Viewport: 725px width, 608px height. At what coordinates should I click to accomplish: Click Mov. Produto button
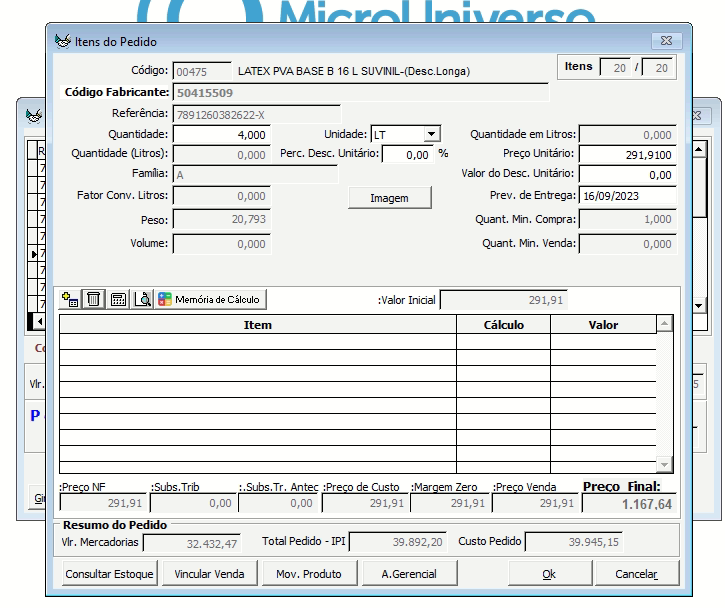click(x=309, y=574)
